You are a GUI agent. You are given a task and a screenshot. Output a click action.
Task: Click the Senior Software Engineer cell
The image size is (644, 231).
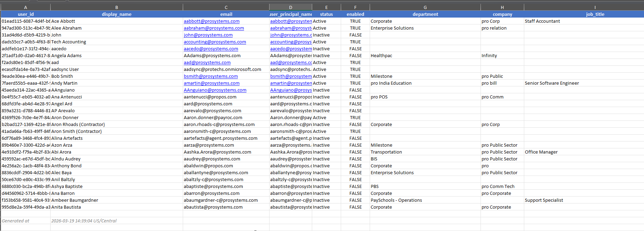[584, 83]
